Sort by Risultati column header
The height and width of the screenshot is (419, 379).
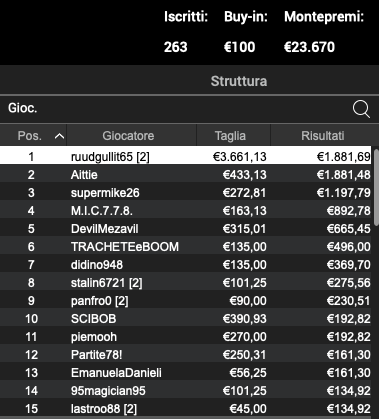coord(323,136)
